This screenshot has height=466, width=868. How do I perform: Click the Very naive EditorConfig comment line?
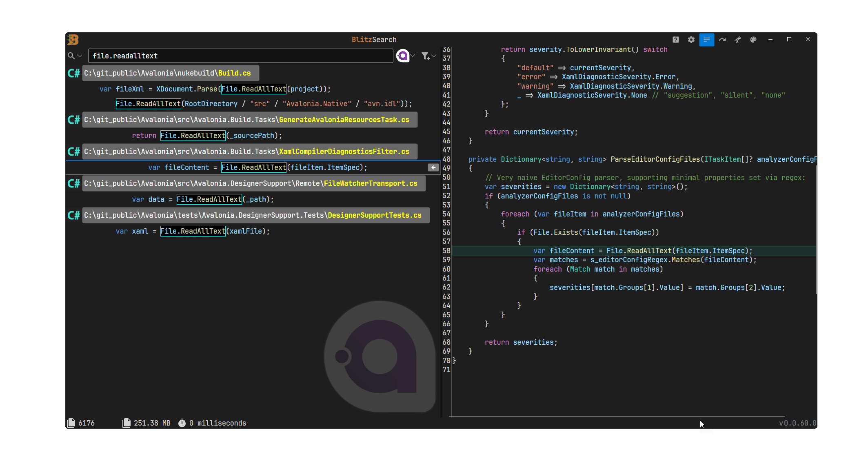tap(645, 178)
